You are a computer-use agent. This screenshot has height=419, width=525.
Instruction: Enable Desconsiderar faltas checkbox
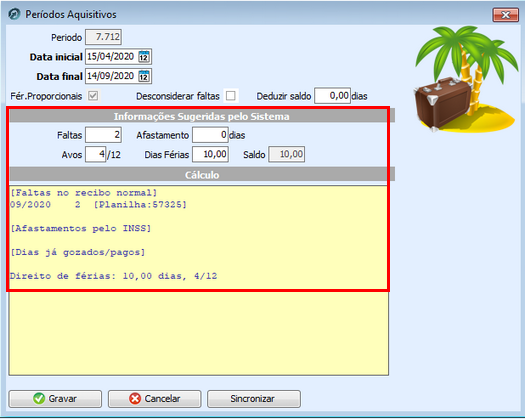[231, 96]
